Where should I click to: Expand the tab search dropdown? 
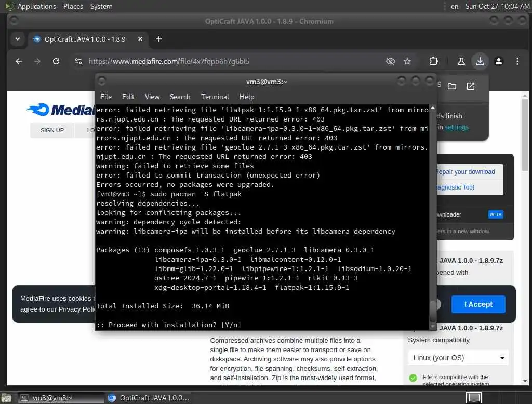(x=18, y=39)
